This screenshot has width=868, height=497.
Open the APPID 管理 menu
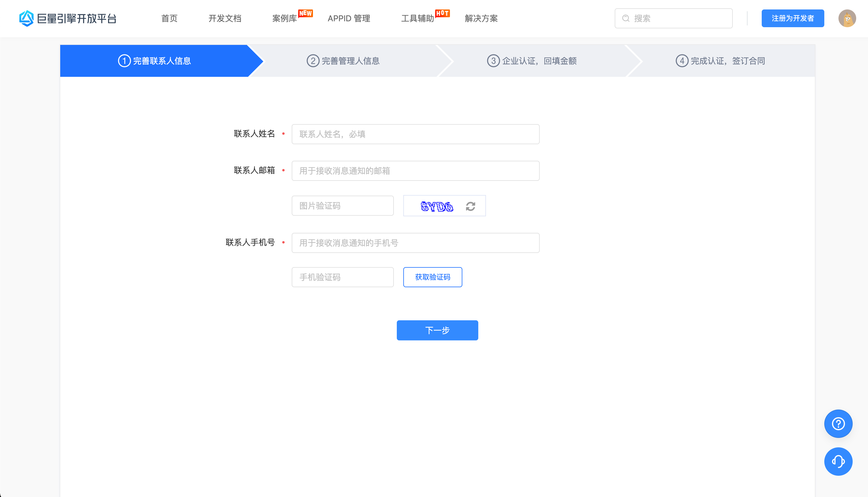click(x=349, y=18)
